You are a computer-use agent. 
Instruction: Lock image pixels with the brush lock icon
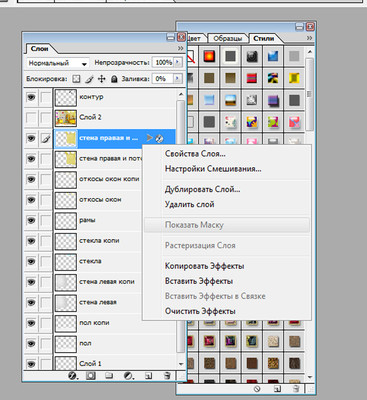point(89,79)
